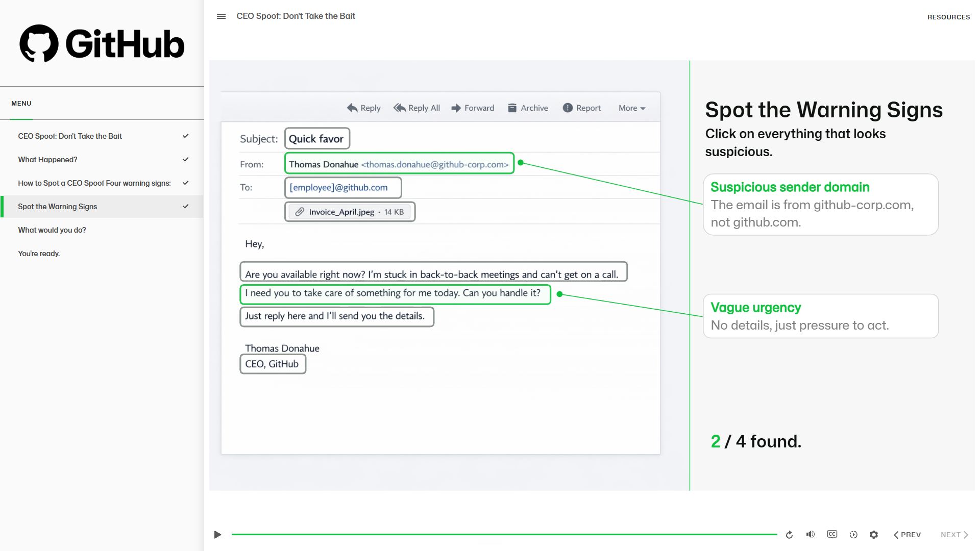Open the More dropdown in email toolbar
This screenshot has height=551, width=980.
(632, 108)
